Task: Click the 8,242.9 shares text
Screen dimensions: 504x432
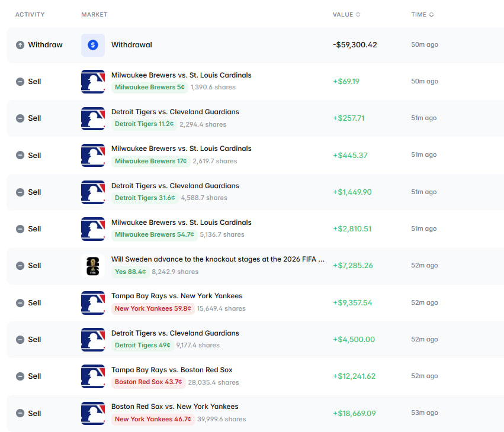Action: pyautogui.click(x=175, y=272)
